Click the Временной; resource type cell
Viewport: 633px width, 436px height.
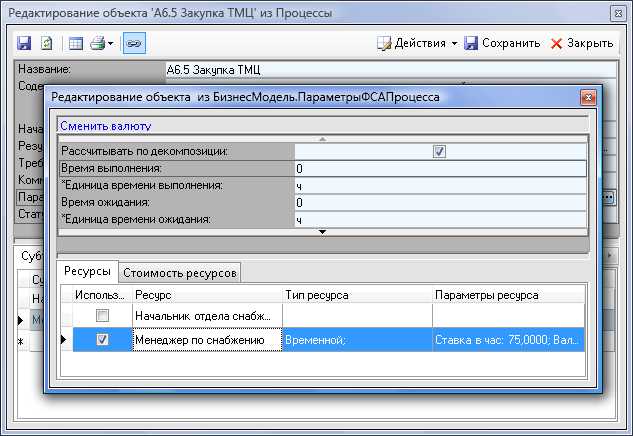point(357,340)
